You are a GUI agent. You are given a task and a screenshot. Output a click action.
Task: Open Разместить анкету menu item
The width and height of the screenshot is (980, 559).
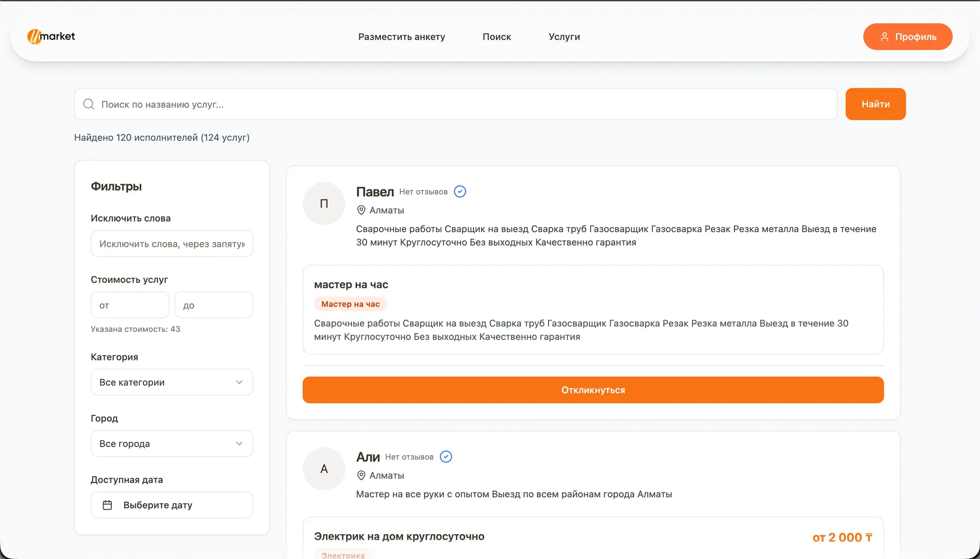coord(402,37)
